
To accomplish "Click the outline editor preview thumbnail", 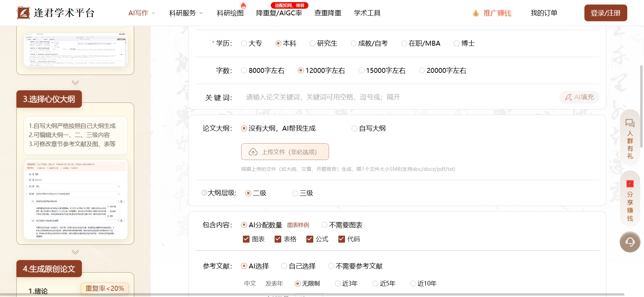I will (76, 199).
